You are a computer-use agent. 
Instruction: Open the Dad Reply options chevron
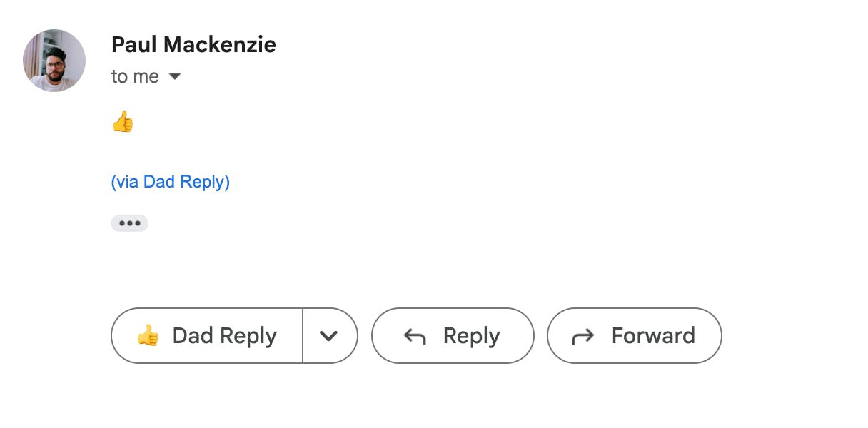click(x=330, y=335)
